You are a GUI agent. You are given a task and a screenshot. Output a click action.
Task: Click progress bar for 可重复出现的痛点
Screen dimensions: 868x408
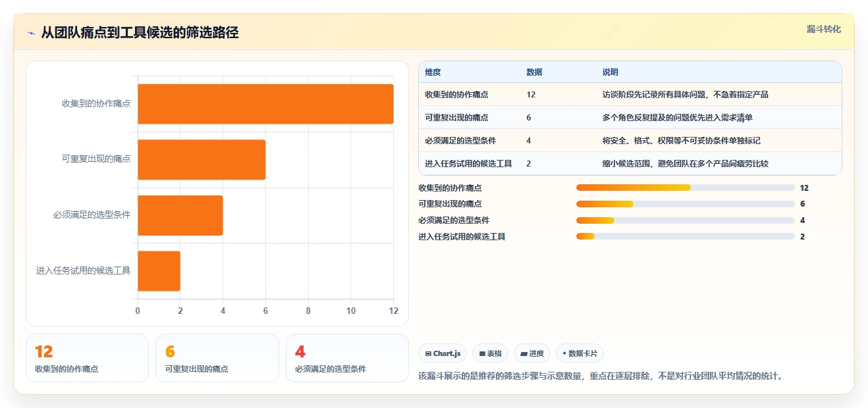pyautogui.click(x=685, y=204)
